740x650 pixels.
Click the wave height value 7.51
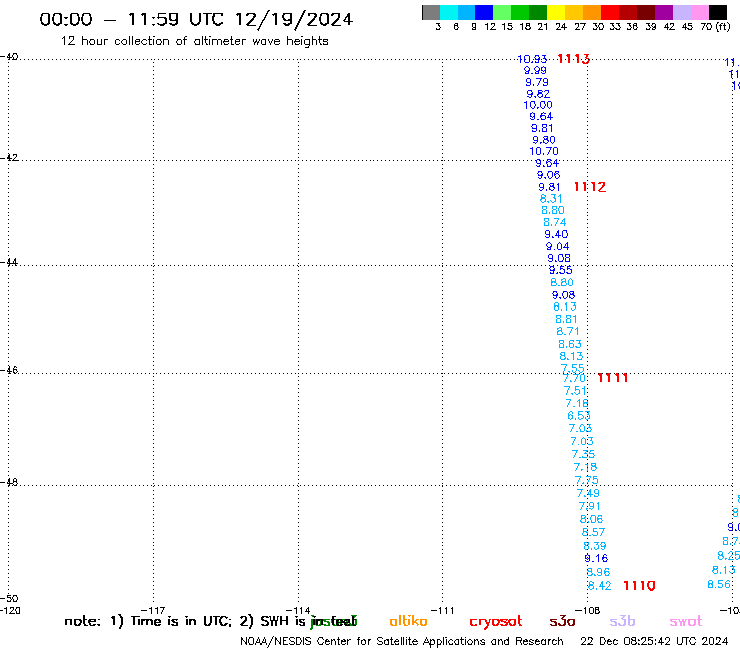tap(575, 391)
